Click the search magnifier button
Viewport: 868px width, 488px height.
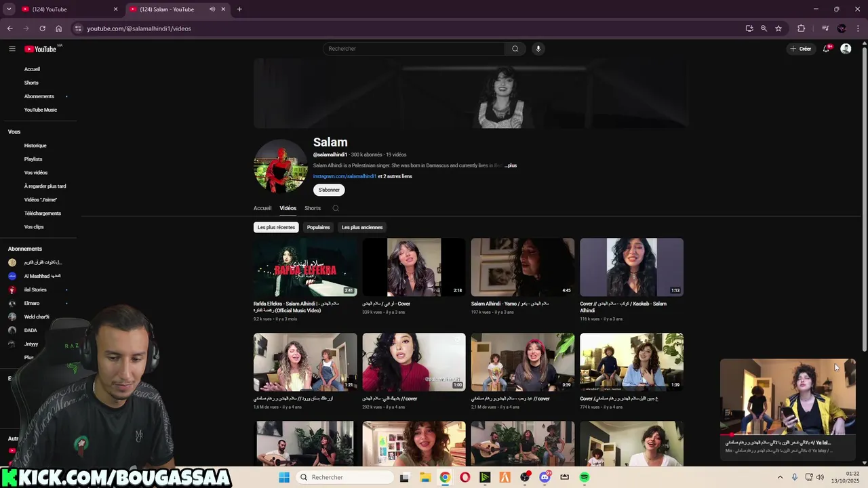[515, 49]
